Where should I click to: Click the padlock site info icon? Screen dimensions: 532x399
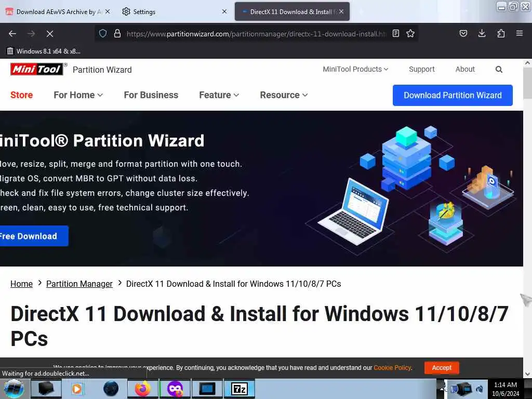click(x=117, y=33)
